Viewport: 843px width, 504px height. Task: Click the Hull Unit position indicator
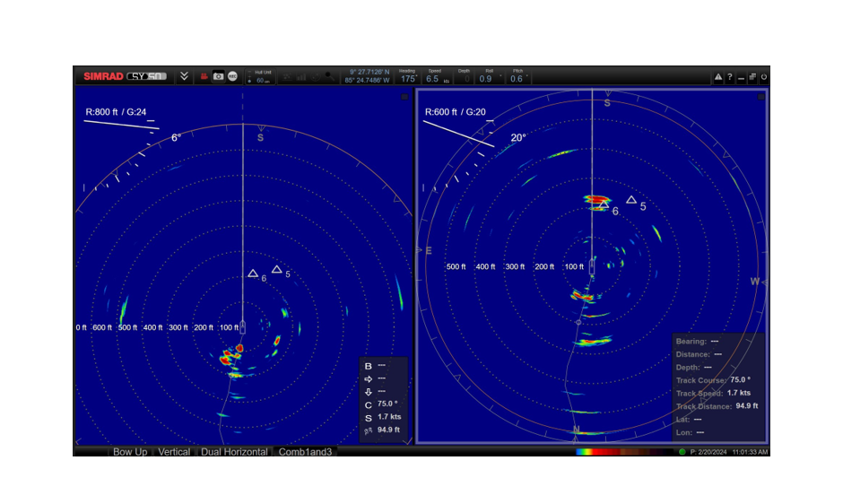(259, 77)
